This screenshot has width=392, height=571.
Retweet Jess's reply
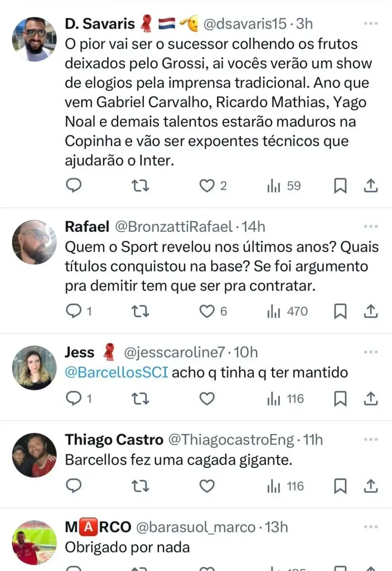pyautogui.click(x=141, y=399)
